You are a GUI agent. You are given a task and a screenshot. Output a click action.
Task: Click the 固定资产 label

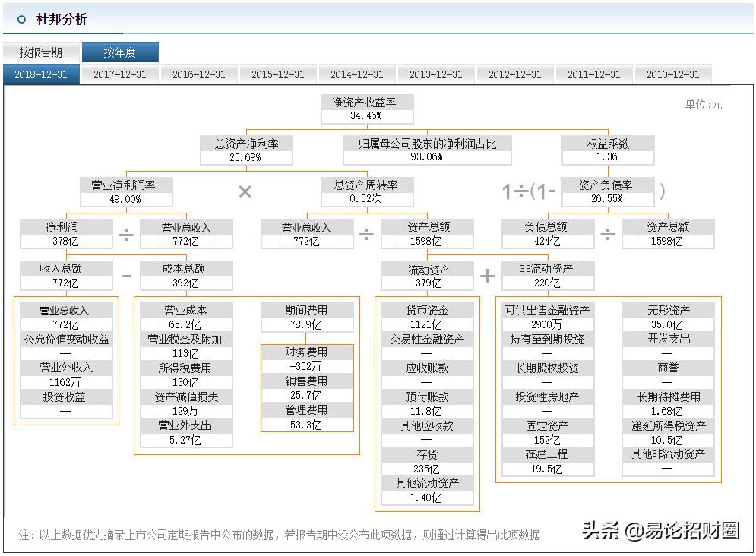[x=547, y=425]
